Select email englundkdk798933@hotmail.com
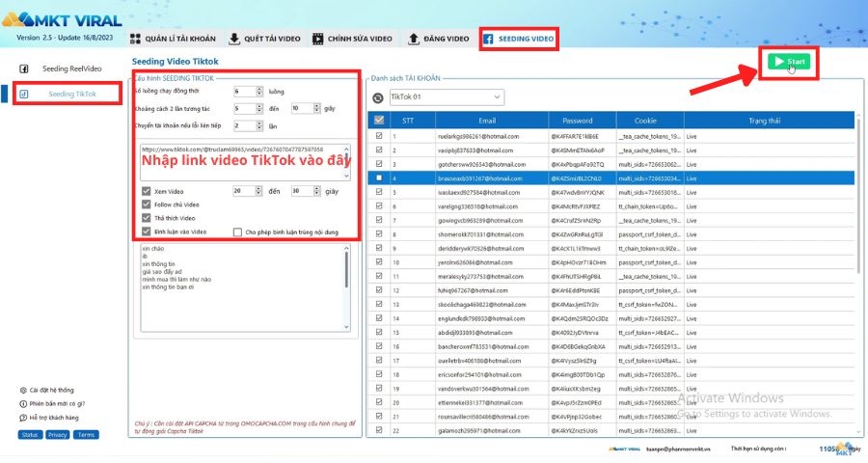This screenshot has width=868, height=463. [x=481, y=318]
